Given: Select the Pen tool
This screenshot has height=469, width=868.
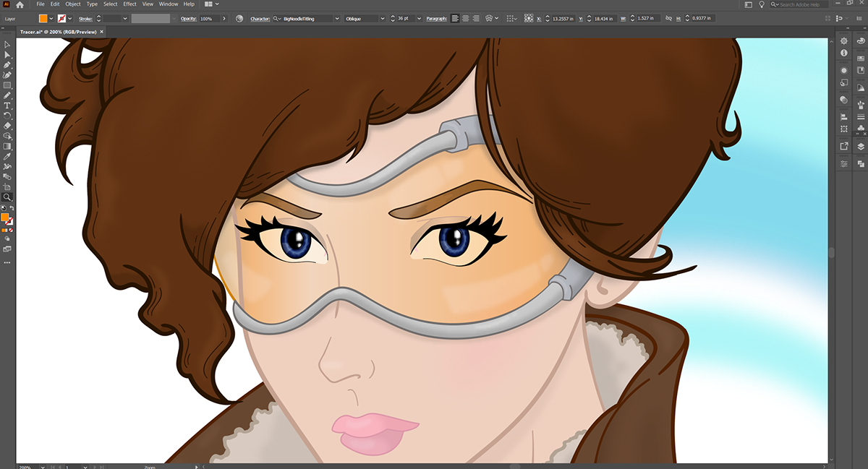Looking at the screenshot, I should tap(7, 65).
